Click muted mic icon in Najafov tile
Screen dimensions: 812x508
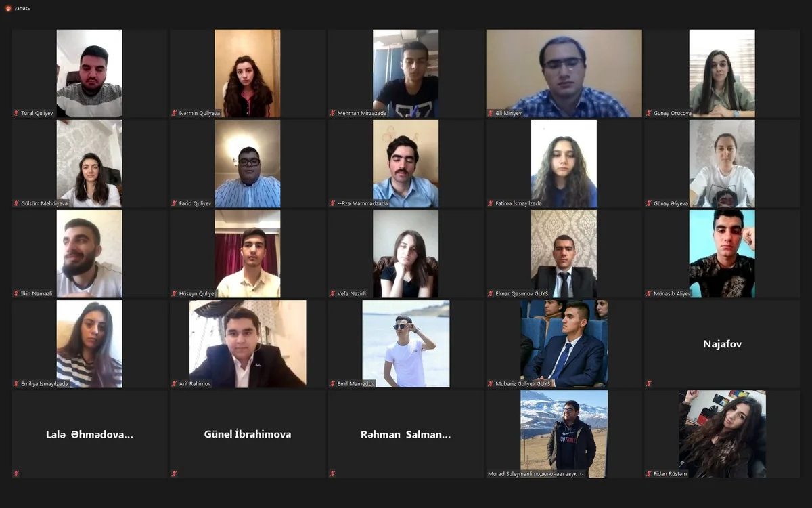tap(649, 383)
